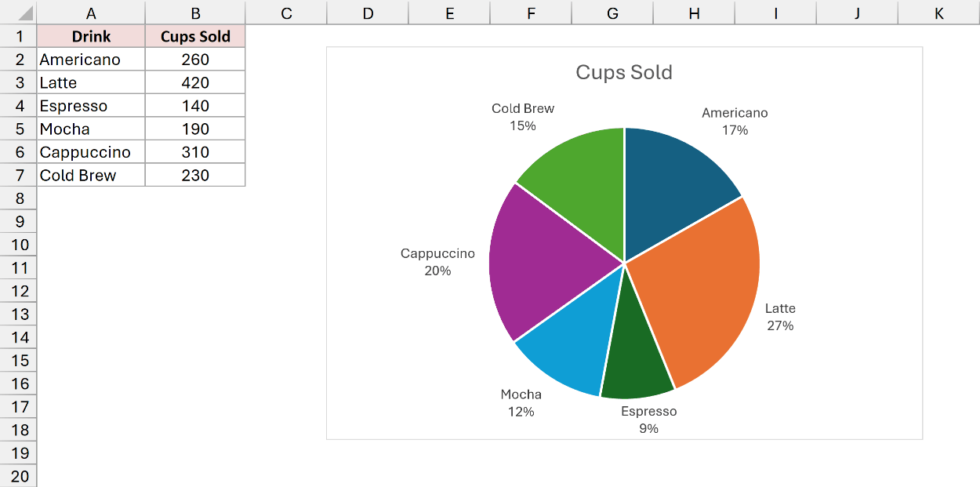Select column I header
Screen dimensions: 980x487
(775, 13)
